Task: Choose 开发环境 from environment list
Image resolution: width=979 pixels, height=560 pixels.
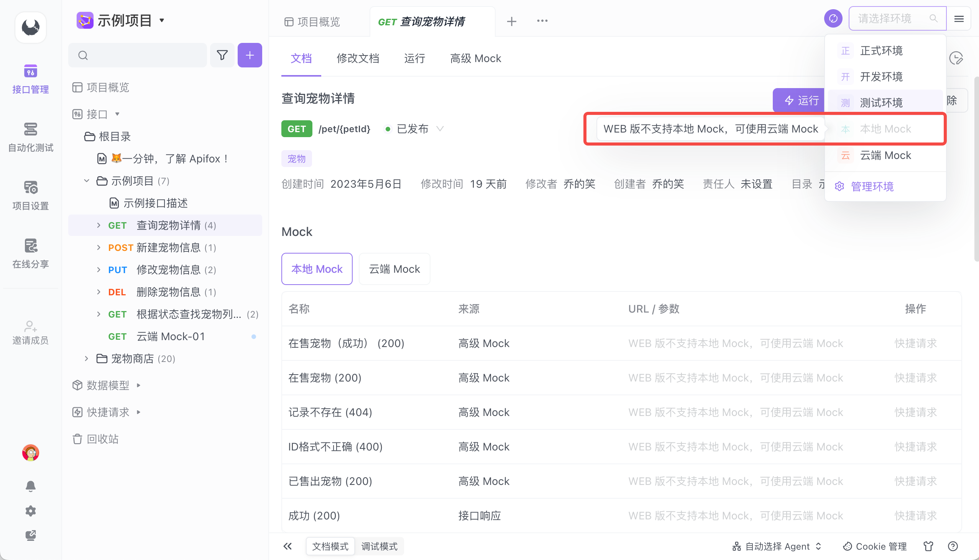Action: point(881,77)
